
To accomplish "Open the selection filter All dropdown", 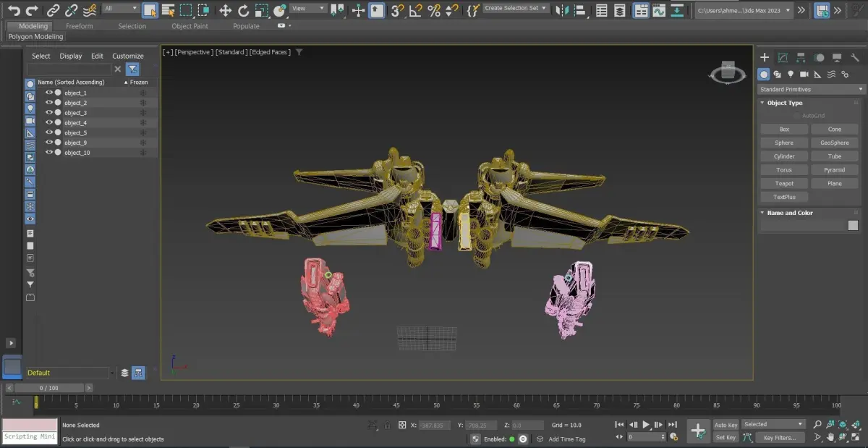I will tap(120, 9).
